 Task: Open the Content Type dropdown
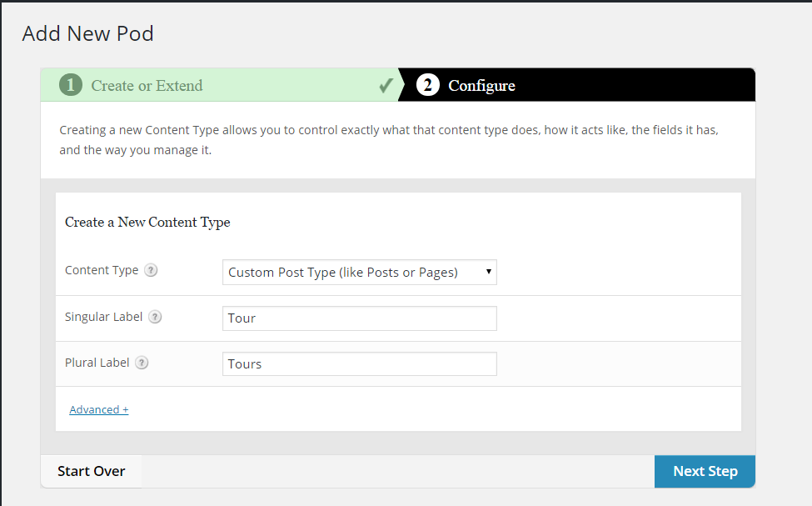tap(359, 272)
